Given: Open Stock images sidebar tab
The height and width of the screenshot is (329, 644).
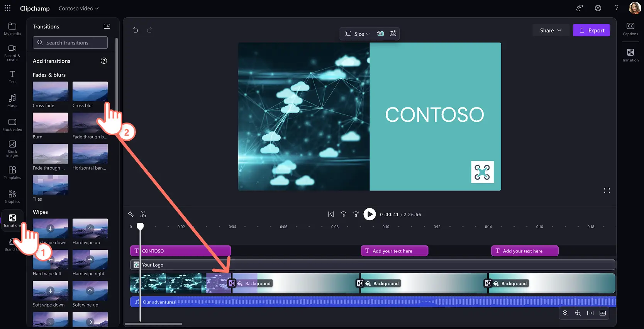Looking at the screenshot, I should (12, 149).
